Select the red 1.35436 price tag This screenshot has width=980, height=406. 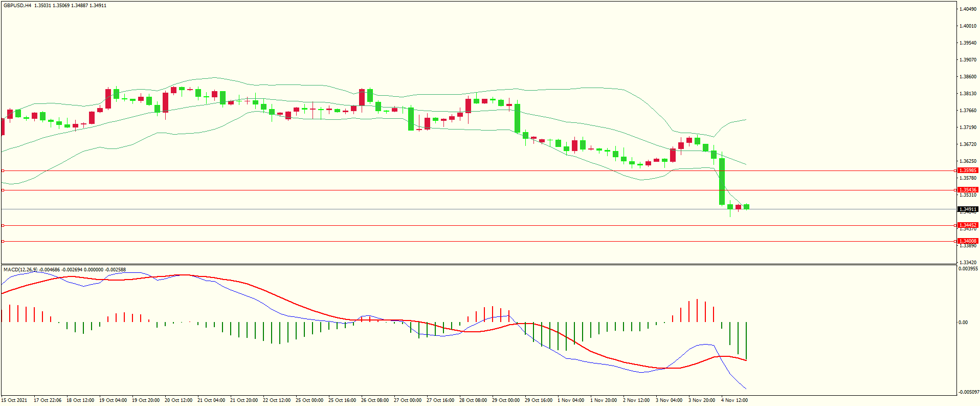click(968, 190)
